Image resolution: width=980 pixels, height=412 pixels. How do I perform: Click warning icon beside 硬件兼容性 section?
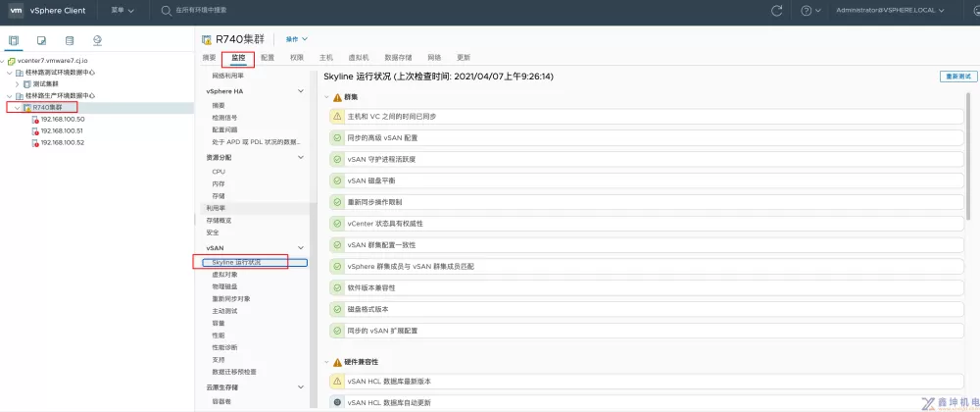tap(337, 362)
